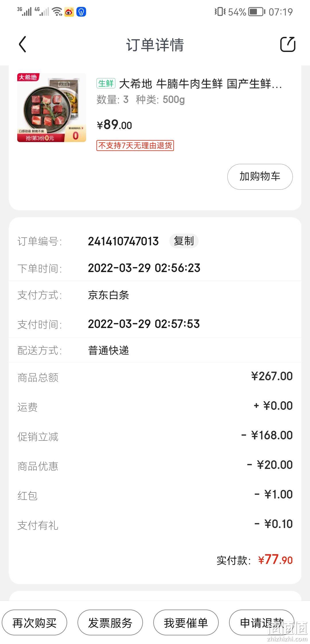Tap 再次购买 to buy again
This screenshot has height=644, width=310.
tap(34, 623)
